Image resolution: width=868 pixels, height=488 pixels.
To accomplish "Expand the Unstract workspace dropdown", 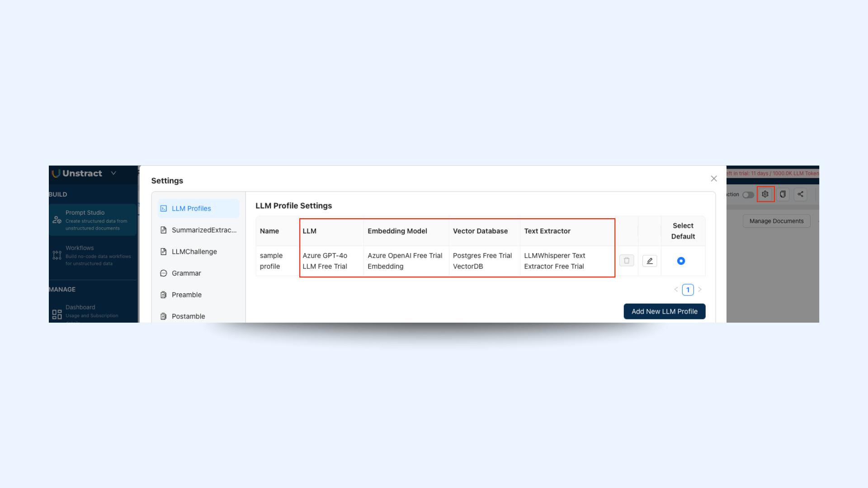I will 113,174.
